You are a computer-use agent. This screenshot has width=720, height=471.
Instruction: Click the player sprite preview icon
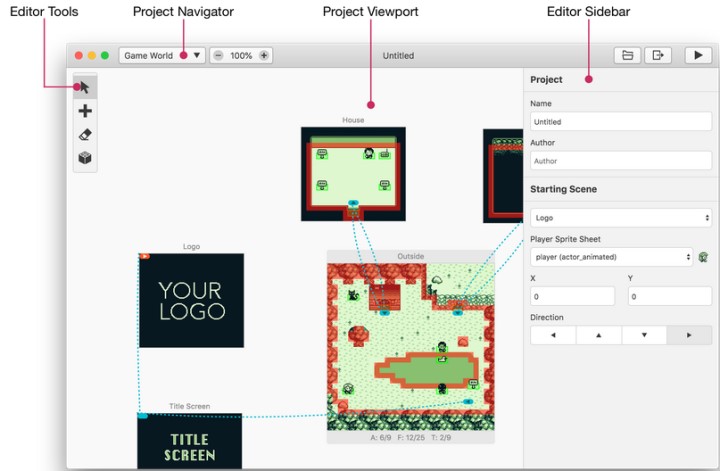pyautogui.click(x=703, y=257)
